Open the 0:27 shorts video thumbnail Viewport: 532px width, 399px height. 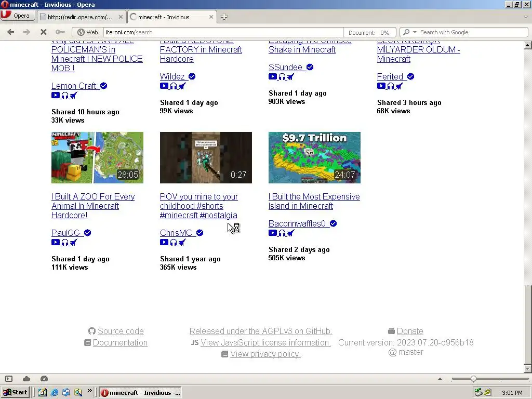(206, 157)
